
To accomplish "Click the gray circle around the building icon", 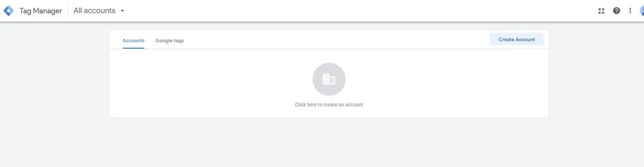I will click(x=329, y=79).
